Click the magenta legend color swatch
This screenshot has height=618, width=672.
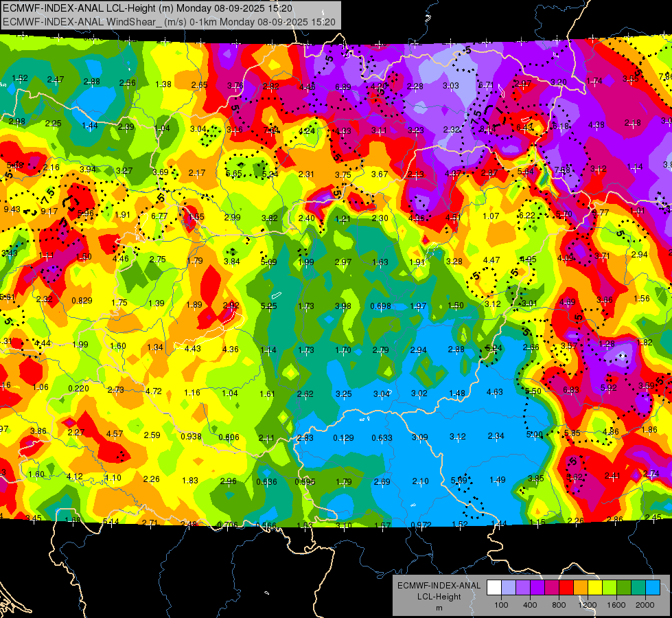point(552,587)
